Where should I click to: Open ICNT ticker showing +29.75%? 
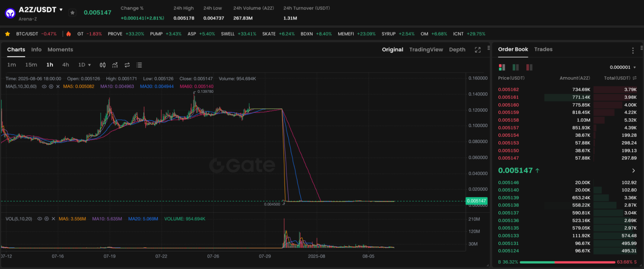click(469, 34)
